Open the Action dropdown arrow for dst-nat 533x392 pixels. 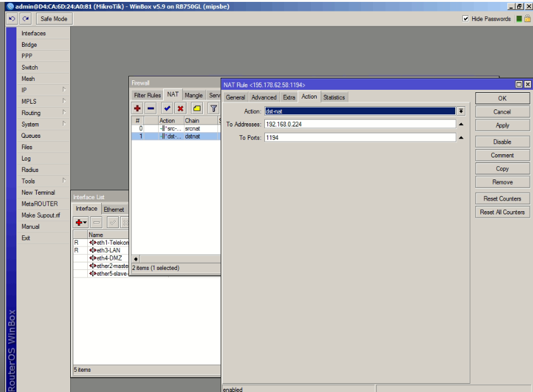(x=461, y=111)
